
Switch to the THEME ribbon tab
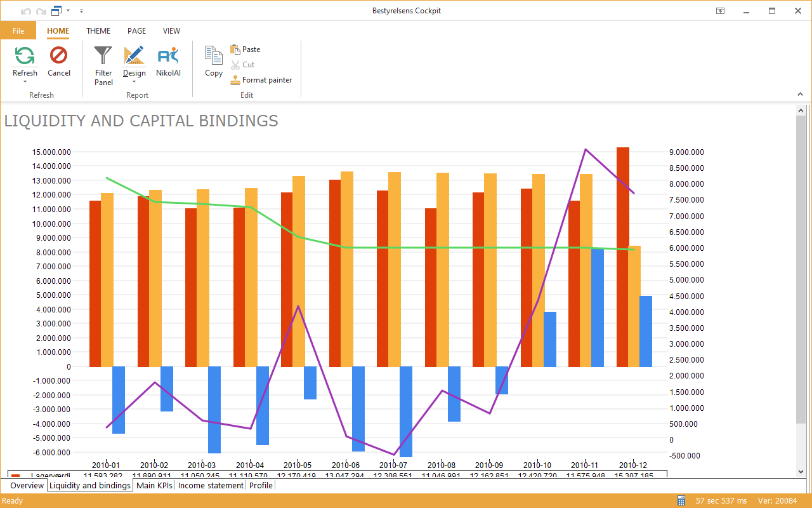[x=98, y=30]
